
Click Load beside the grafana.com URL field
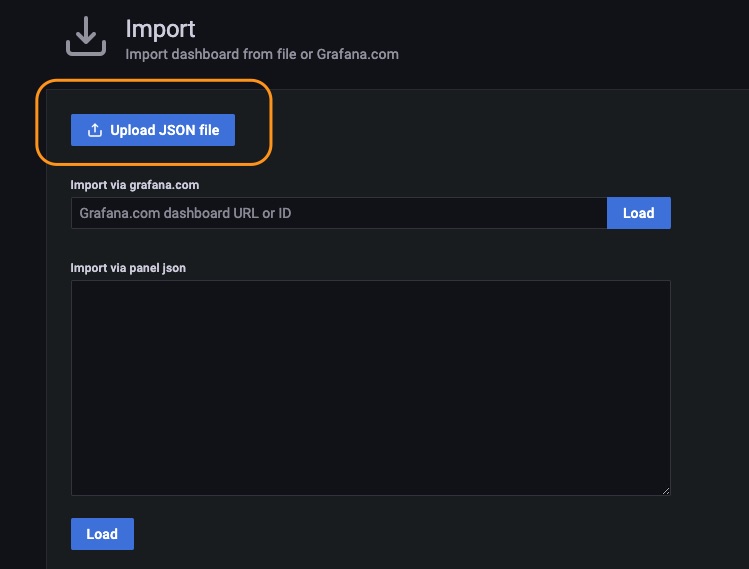(x=639, y=213)
